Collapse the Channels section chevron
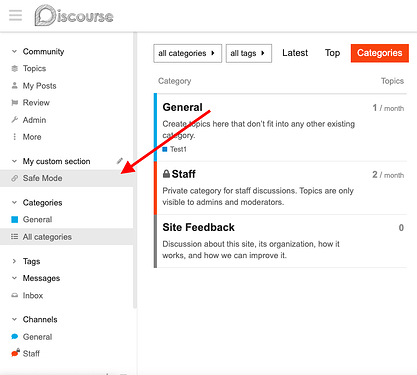This screenshot has height=375, width=417. [14, 319]
